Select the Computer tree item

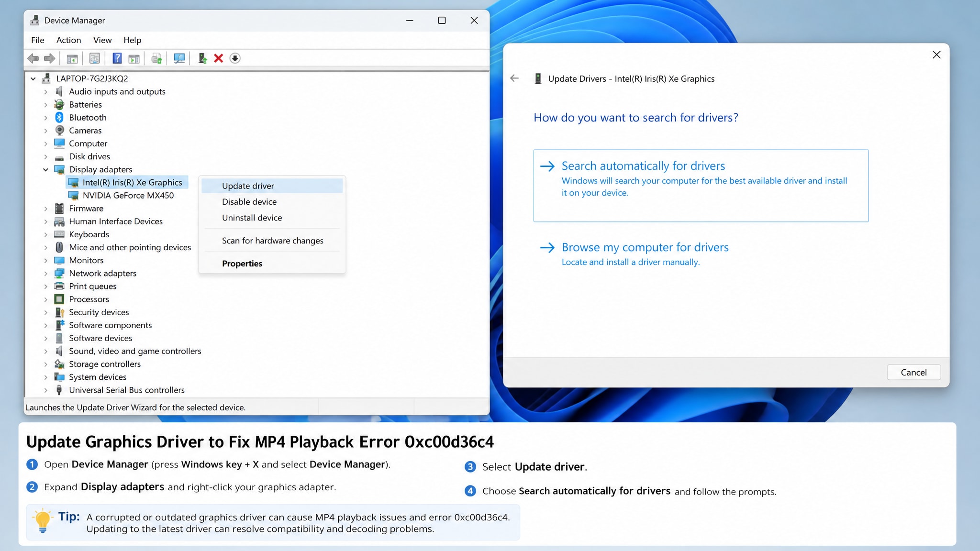88,143
